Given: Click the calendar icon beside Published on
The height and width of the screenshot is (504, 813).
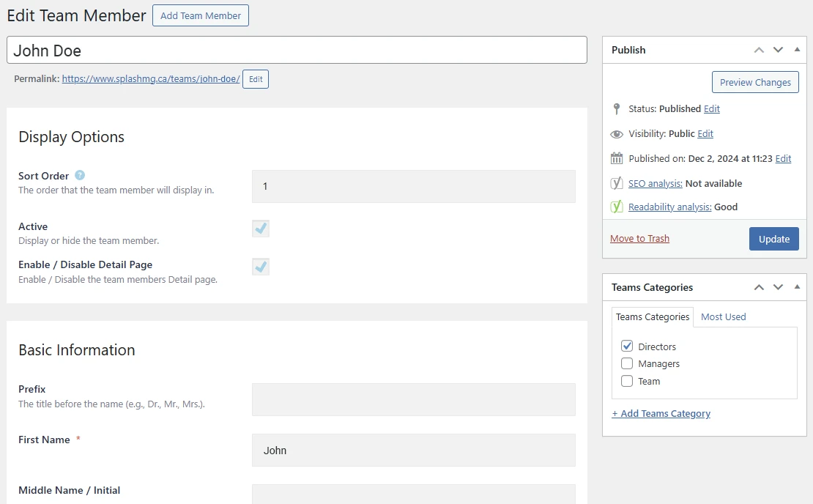Looking at the screenshot, I should click(617, 158).
